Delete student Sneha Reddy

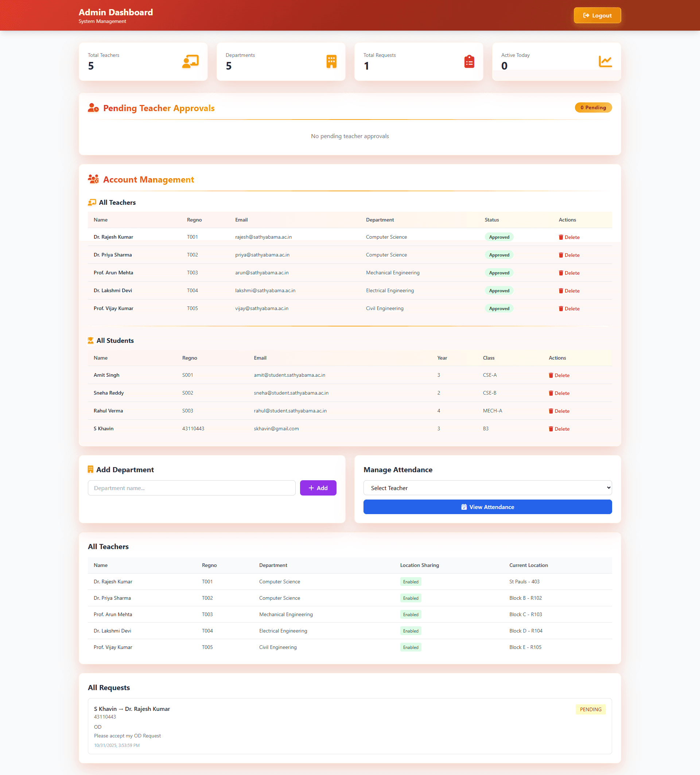[559, 393]
